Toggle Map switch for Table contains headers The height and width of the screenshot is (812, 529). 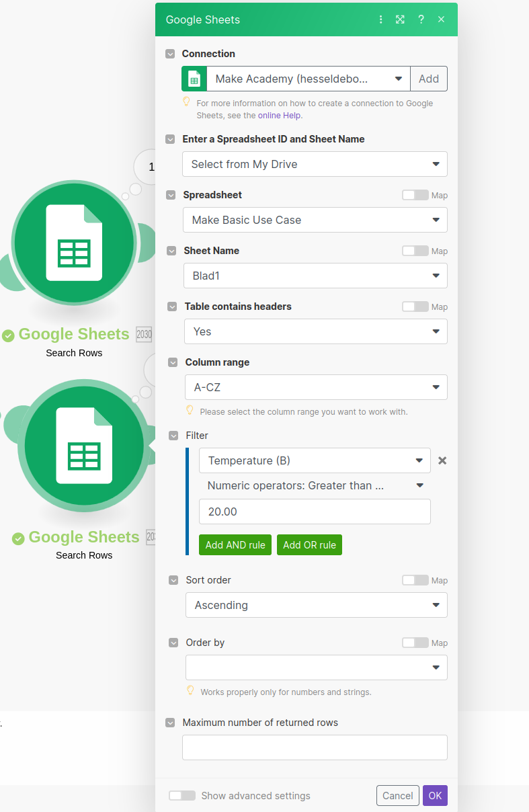(415, 307)
